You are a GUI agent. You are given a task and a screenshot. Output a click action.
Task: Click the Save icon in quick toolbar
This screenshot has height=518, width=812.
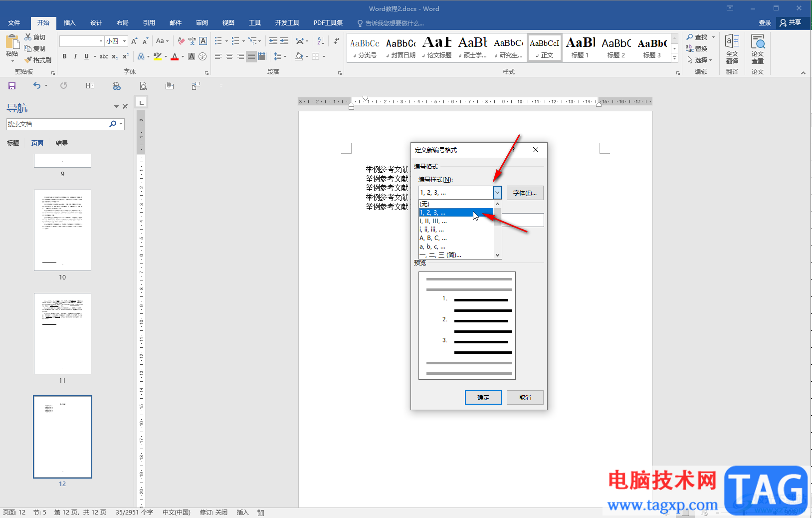point(12,86)
